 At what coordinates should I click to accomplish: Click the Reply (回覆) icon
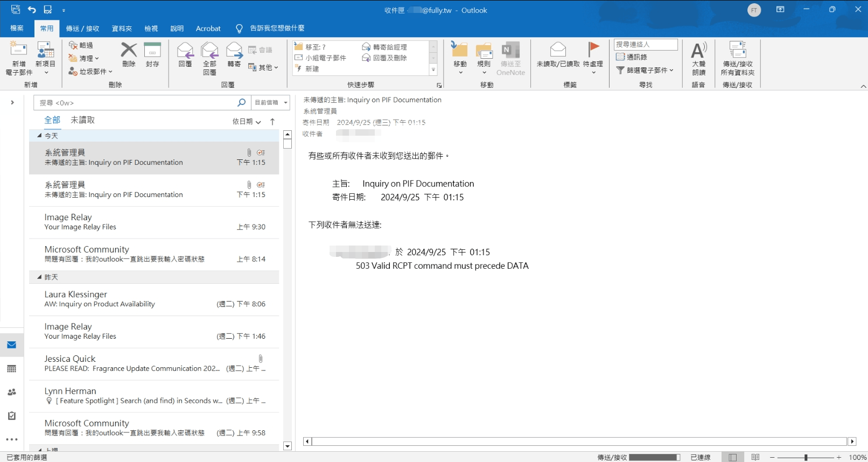[185, 50]
